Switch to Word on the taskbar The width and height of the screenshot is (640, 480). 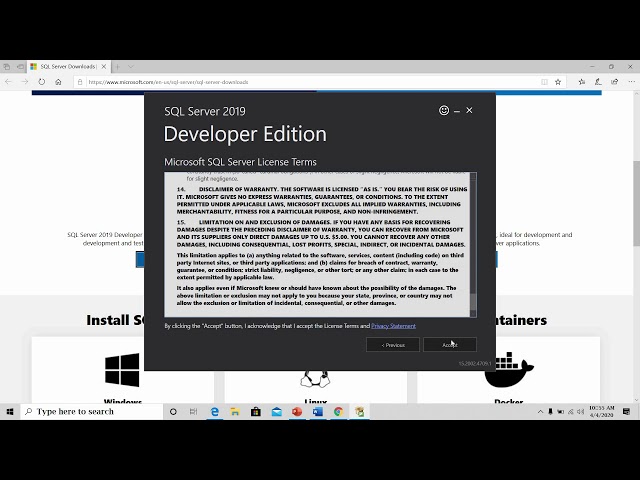(318, 411)
